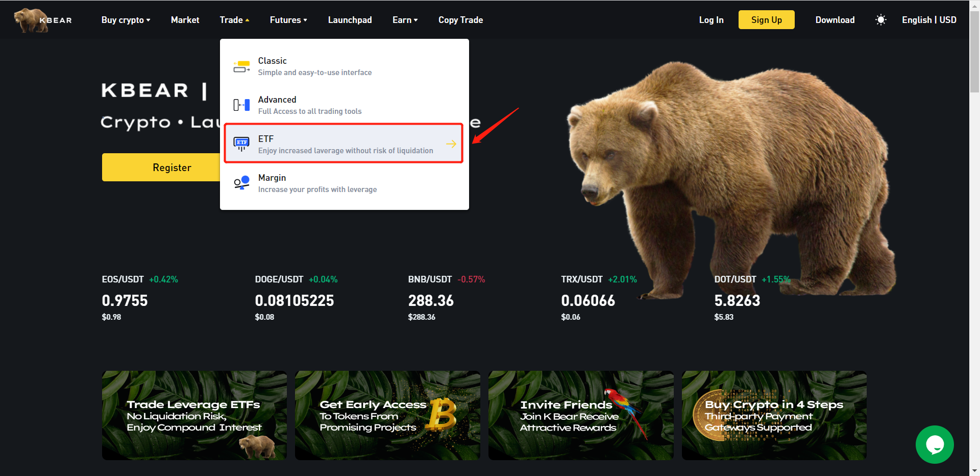Click the yellow arrow in the ETF row
980x476 pixels.
coord(451,144)
